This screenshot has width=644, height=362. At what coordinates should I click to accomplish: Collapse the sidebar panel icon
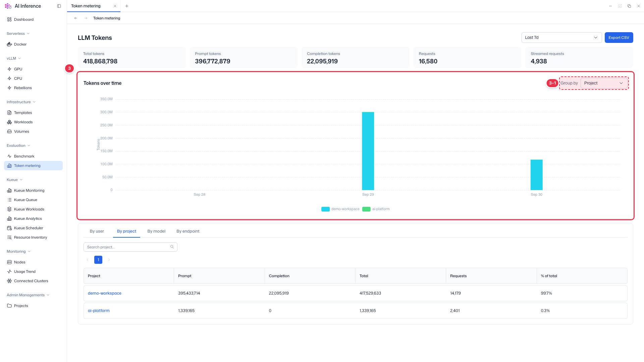[59, 6]
